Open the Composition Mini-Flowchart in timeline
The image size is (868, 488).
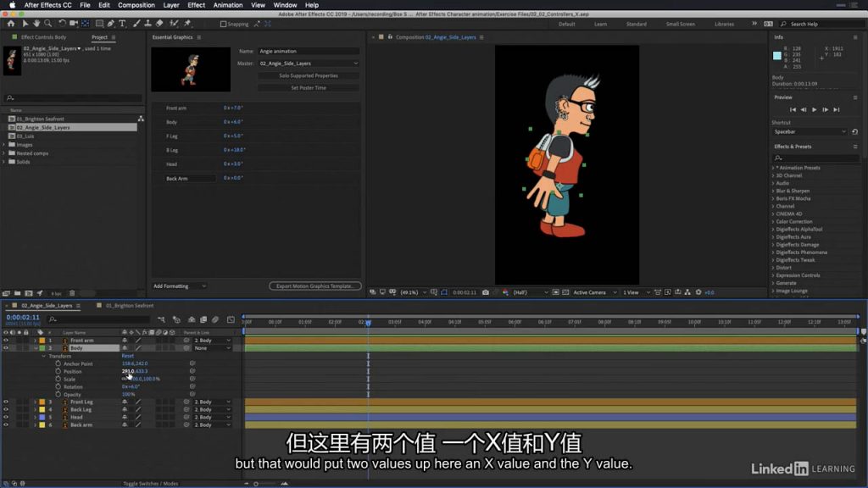161,319
